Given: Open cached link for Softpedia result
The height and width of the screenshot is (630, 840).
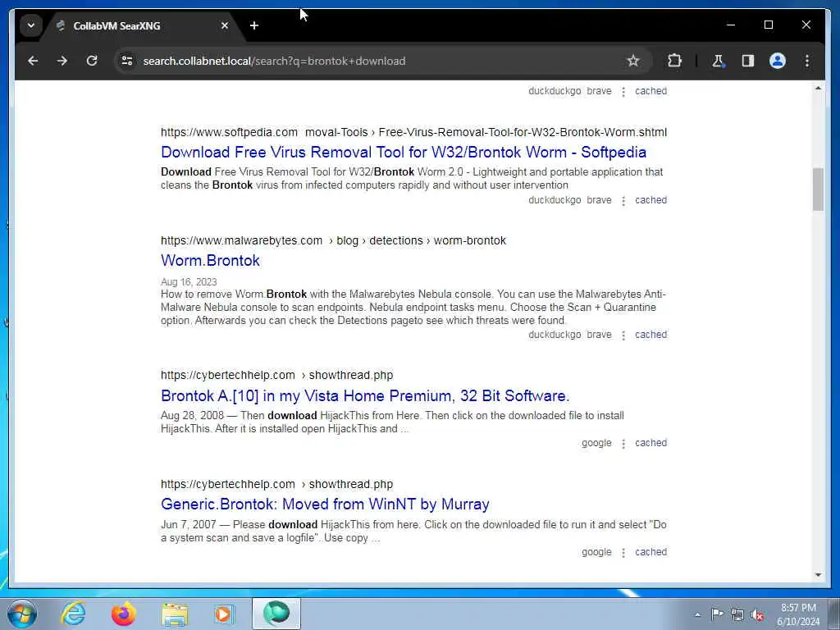Looking at the screenshot, I should click(x=651, y=200).
